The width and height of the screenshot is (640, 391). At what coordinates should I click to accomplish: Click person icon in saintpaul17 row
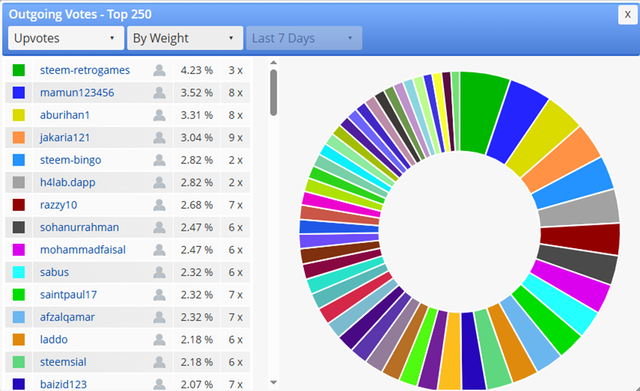[159, 295]
